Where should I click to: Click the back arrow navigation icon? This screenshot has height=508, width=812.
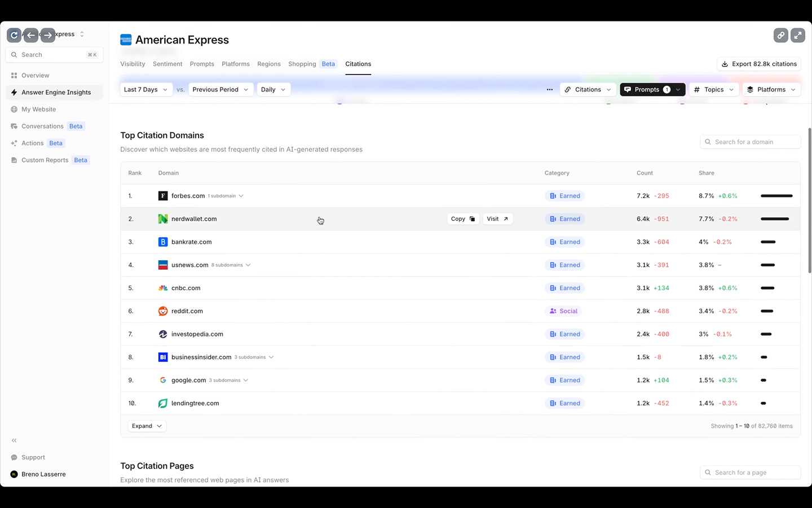(31, 35)
